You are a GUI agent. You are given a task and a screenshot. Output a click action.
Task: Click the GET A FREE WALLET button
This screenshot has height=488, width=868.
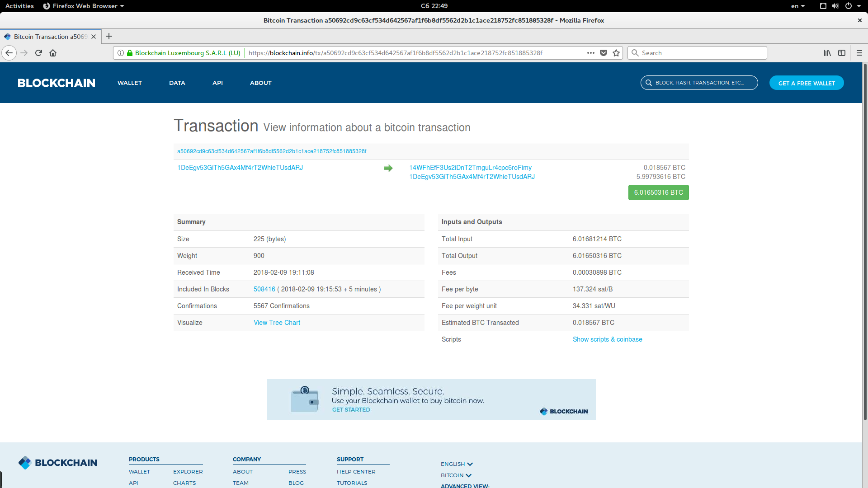[807, 83]
